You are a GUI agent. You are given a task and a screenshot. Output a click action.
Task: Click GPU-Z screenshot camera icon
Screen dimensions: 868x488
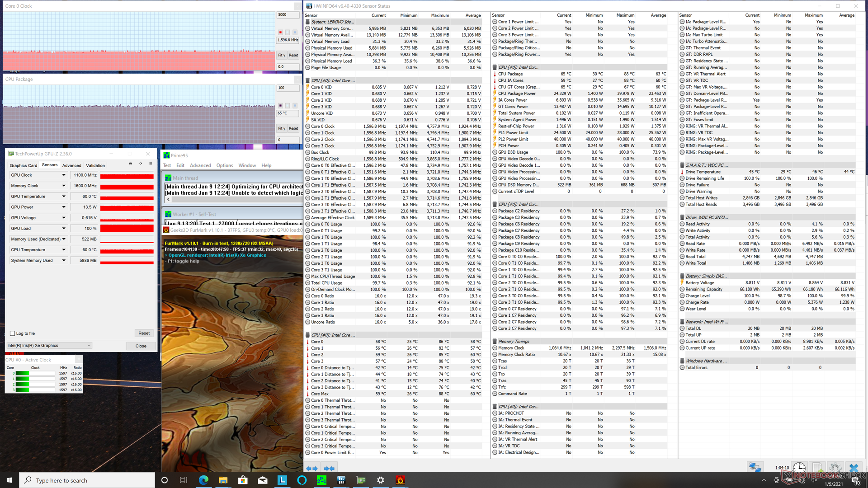(130, 164)
